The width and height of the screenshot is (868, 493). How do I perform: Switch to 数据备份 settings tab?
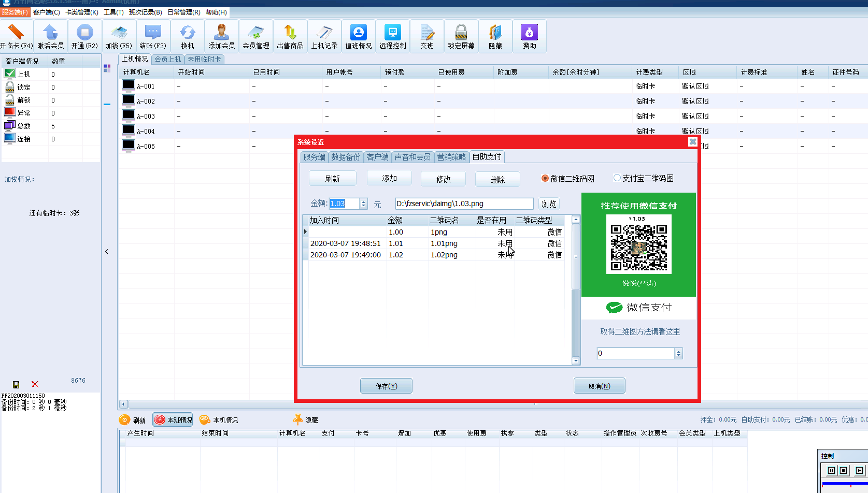coord(346,157)
